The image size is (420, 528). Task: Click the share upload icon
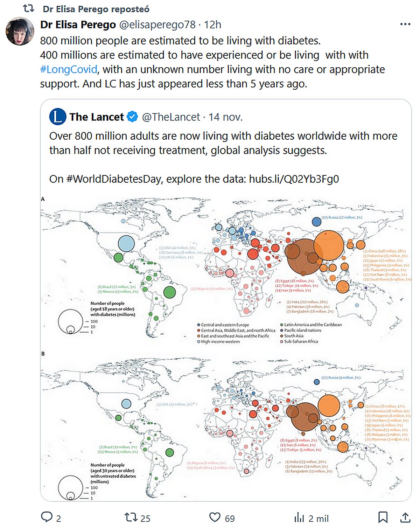[x=405, y=517]
